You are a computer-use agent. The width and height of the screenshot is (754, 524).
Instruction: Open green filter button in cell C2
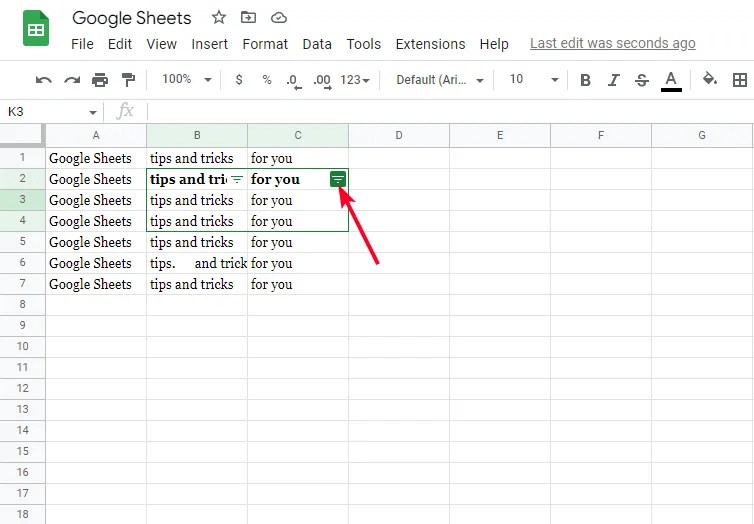pyautogui.click(x=338, y=179)
